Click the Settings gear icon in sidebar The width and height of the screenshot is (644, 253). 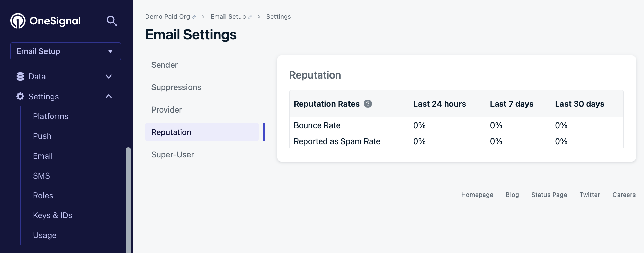20,96
